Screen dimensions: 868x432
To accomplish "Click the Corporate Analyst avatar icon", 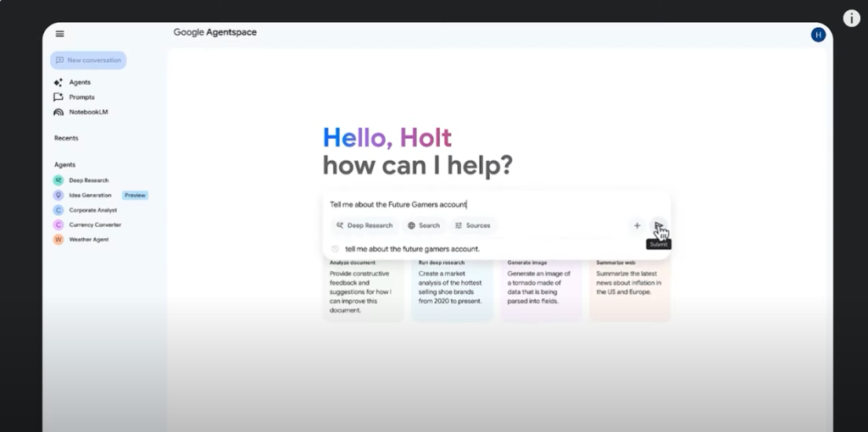I will [x=58, y=210].
